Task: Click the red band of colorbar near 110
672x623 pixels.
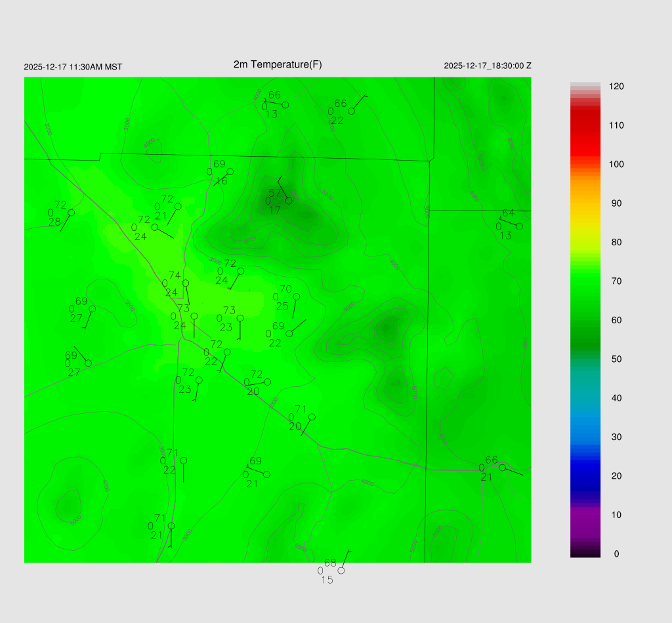Action: click(585, 126)
